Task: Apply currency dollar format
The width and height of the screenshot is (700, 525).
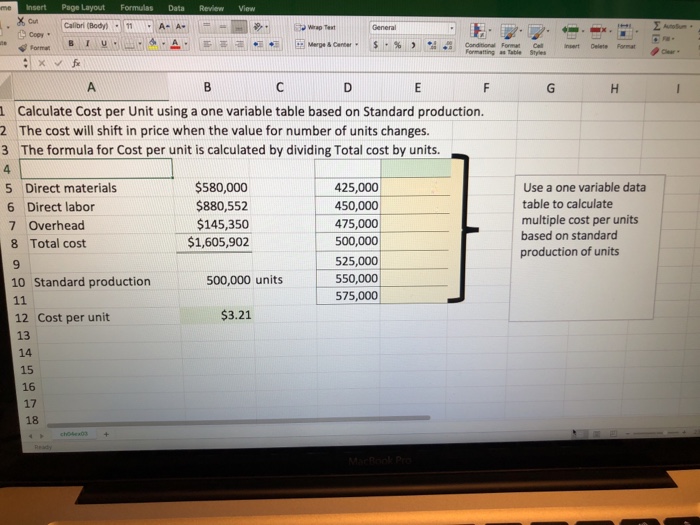Action: (x=376, y=45)
